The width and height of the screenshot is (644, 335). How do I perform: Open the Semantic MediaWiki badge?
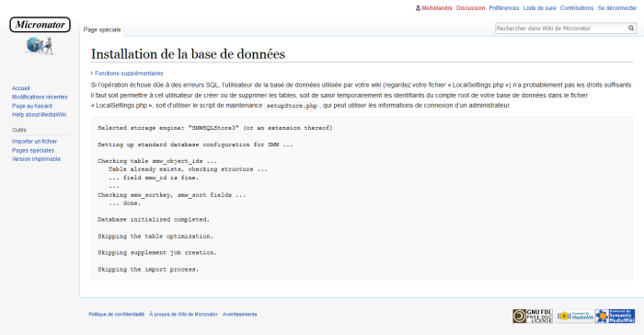click(x=615, y=316)
